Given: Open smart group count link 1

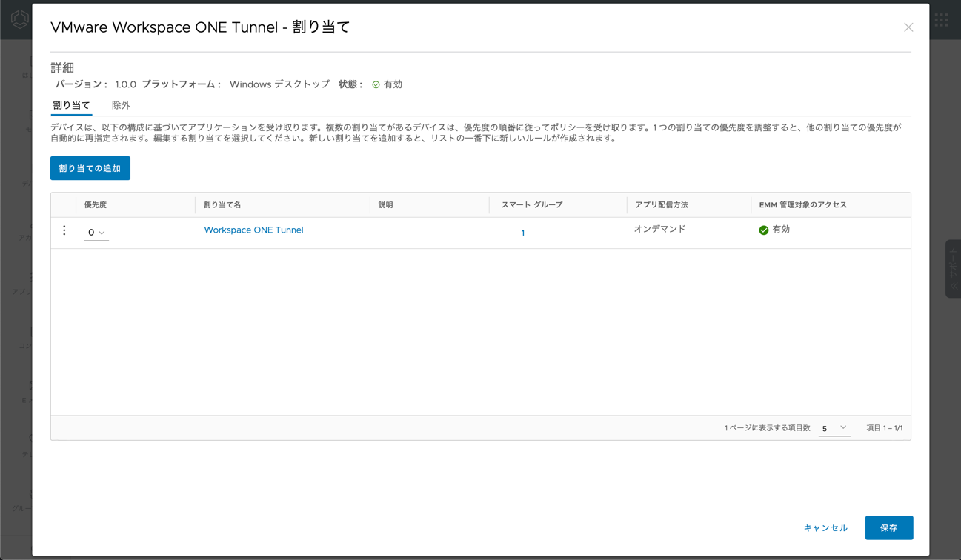Looking at the screenshot, I should pos(523,233).
